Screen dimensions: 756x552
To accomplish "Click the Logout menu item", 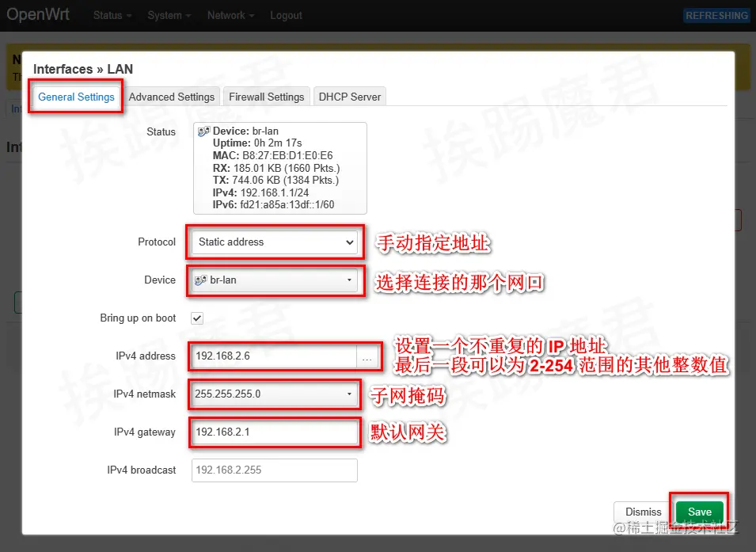I will coord(286,15).
